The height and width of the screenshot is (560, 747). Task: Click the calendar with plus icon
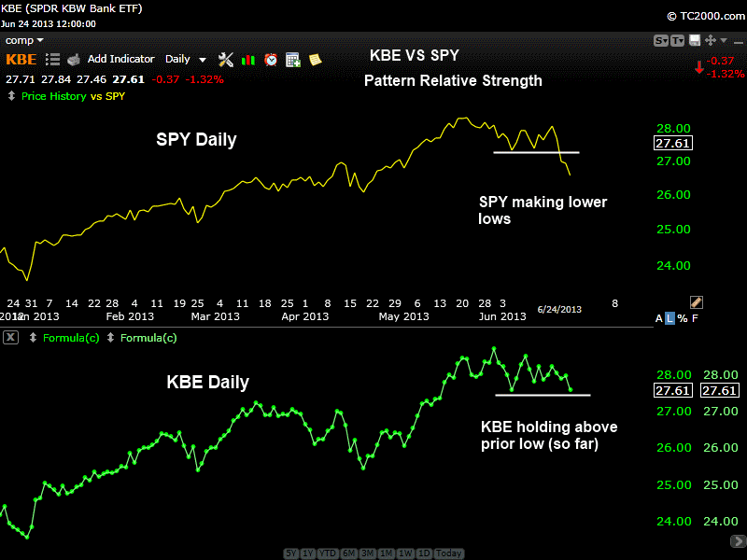pyautogui.click(x=292, y=60)
